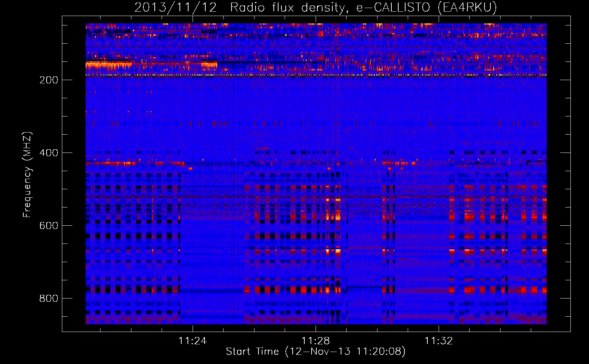Click the "Frequency (MHZ)" axis label

pos(28,175)
